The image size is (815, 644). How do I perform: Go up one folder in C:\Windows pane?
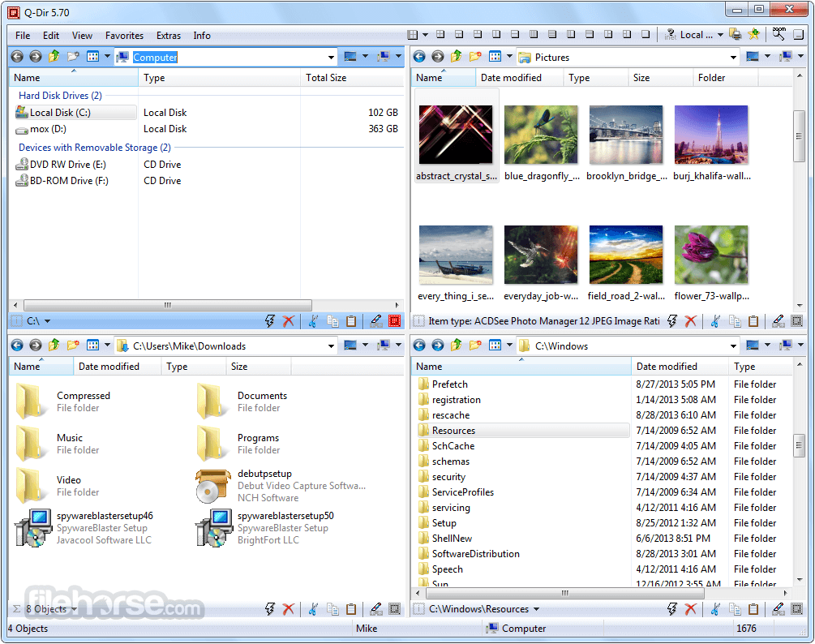tap(457, 346)
